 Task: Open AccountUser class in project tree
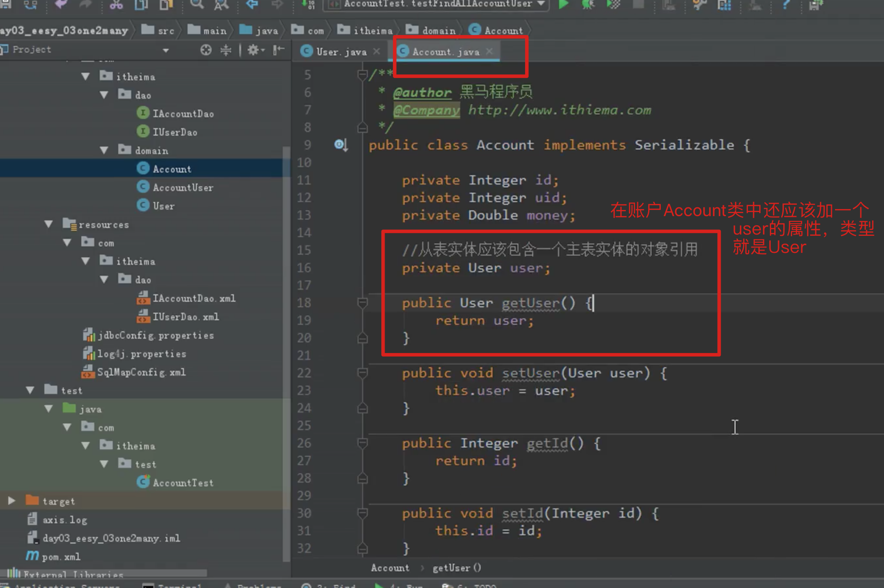[182, 187]
